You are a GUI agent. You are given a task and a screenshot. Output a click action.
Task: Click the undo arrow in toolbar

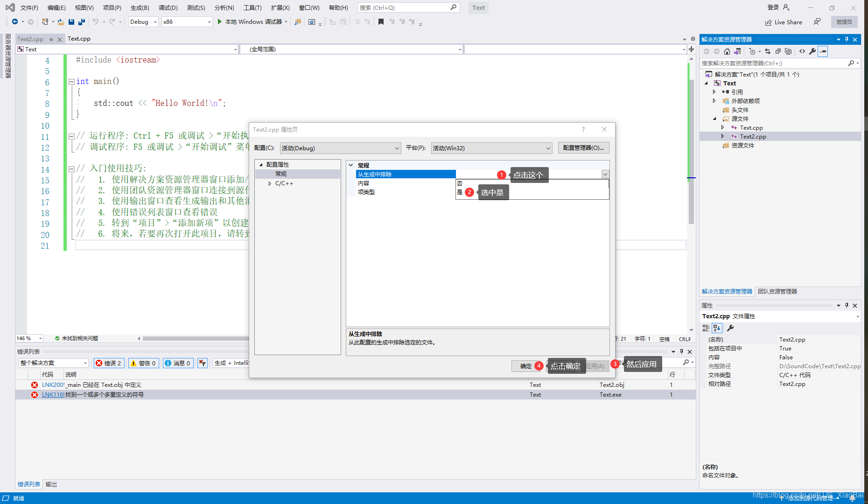click(x=95, y=22)
